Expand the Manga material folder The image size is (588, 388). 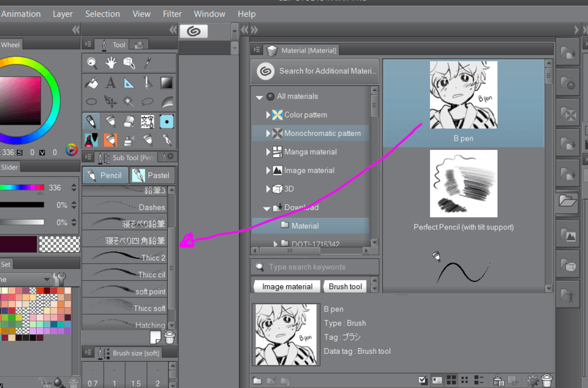268,152
